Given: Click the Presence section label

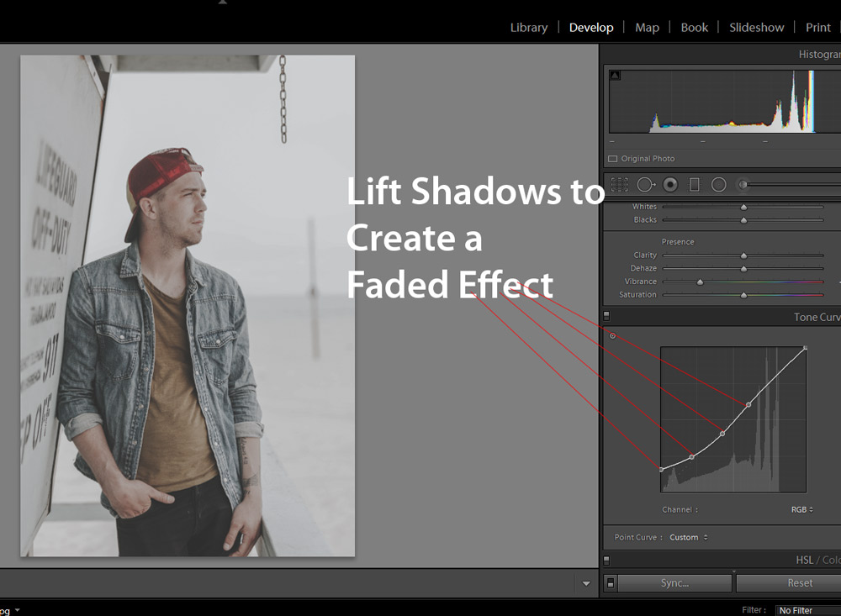Looking at the screenshot, I should [677, 242].
